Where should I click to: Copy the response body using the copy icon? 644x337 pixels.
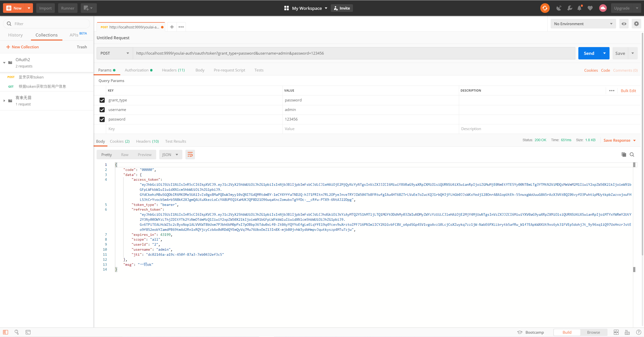point(624,154)
